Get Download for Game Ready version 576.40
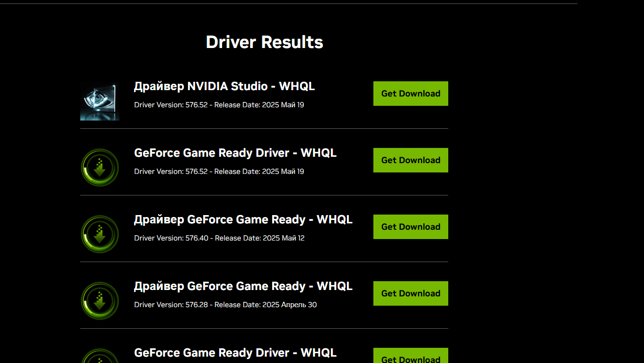The width and height of the screenshot is (644, 363). coord(411,227)
